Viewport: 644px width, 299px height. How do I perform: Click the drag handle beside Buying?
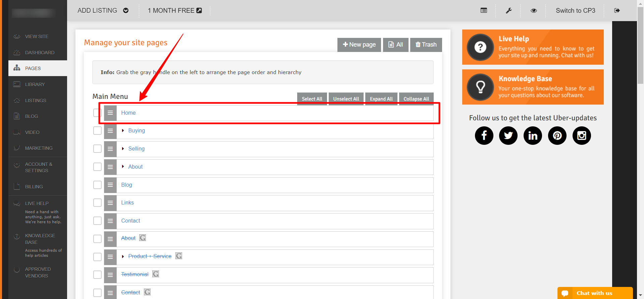(110, 131)
